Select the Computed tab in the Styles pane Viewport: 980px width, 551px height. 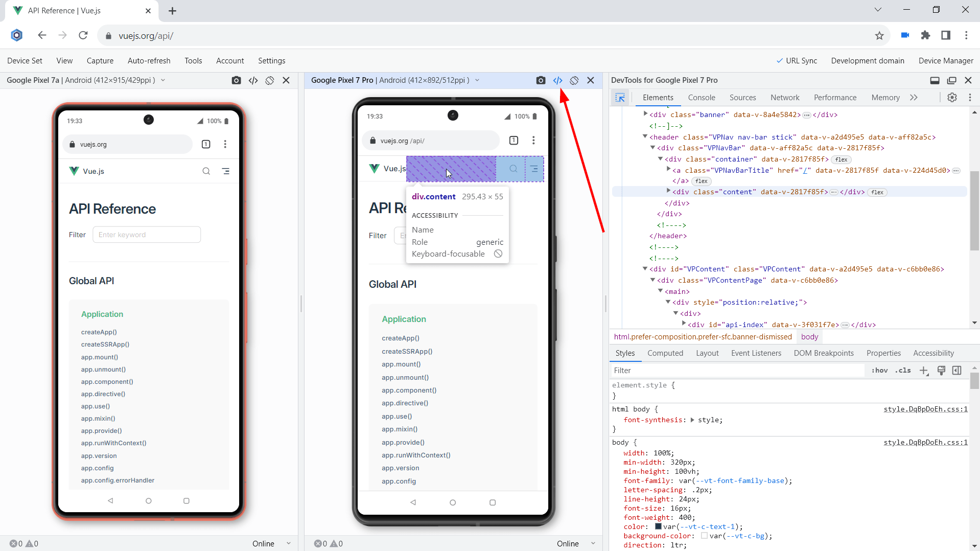point(665,353)
